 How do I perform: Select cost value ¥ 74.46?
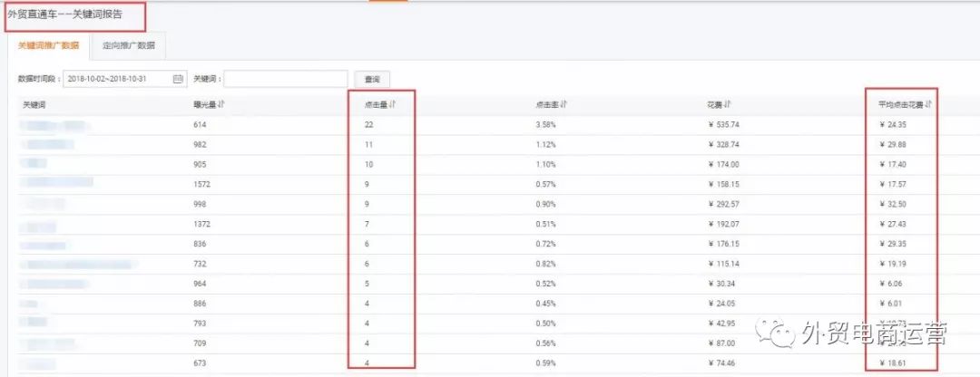[x=722, y=363]
